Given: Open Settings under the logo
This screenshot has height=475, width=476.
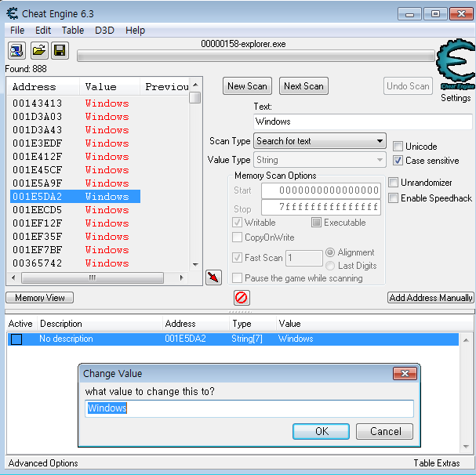Looking at the screenshot, I should pos(456,98).
